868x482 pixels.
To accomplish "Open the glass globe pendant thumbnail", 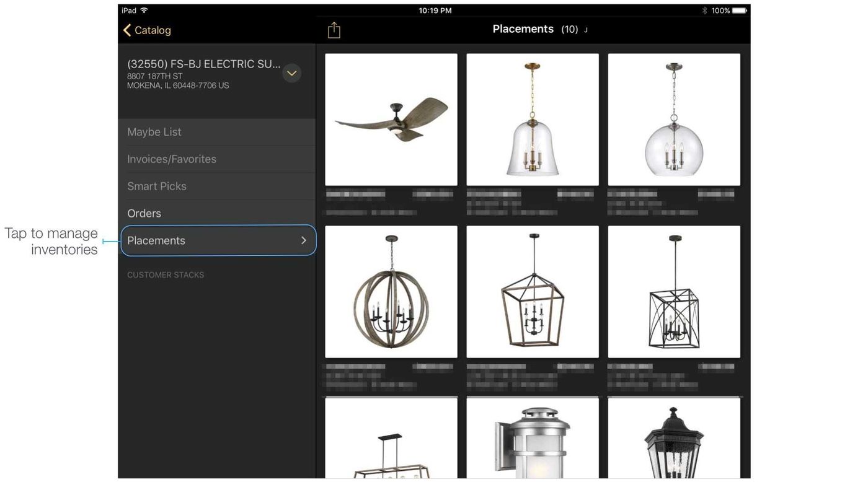I will [x=674, y=120].
